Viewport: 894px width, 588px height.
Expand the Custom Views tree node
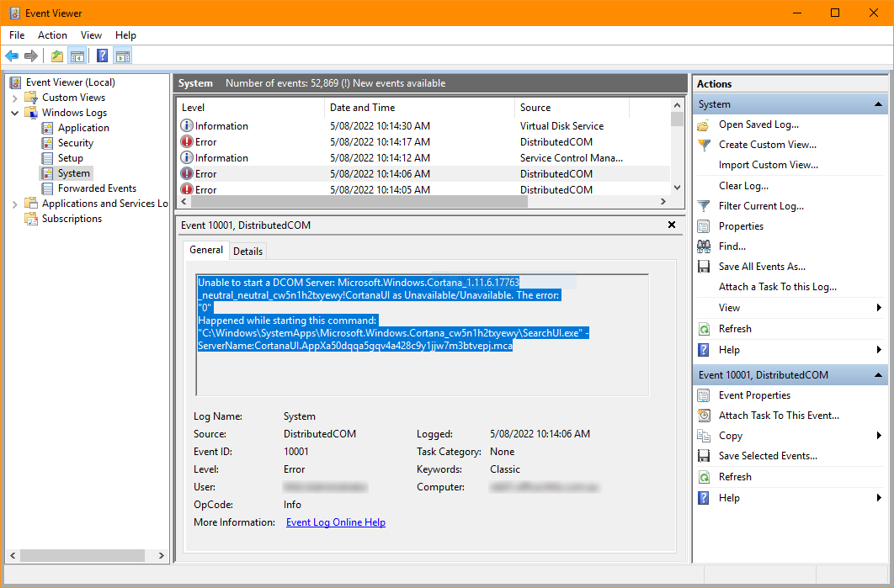pyautogui.click(x=14, y=97)
